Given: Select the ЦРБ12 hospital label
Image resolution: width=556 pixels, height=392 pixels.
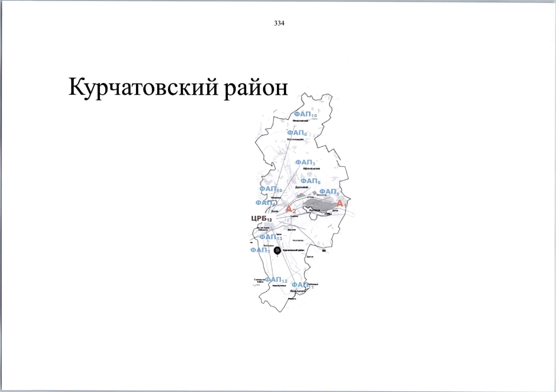Looking at the screenshot, I should click(x=261, y=219).
